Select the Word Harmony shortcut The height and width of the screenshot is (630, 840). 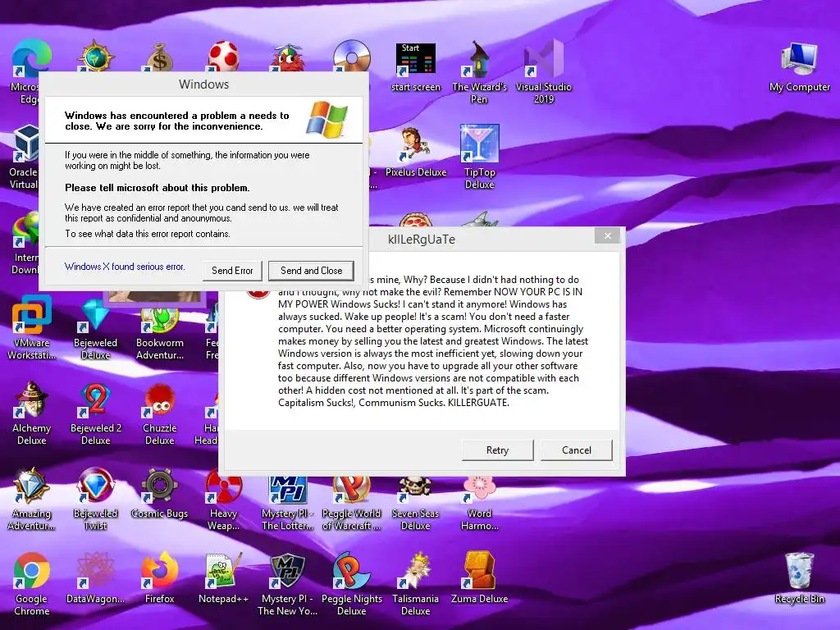(x=479, y=504)
